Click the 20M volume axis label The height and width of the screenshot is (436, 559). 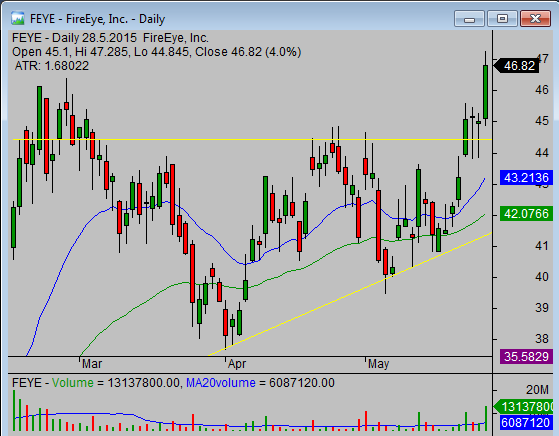(537, 390)
